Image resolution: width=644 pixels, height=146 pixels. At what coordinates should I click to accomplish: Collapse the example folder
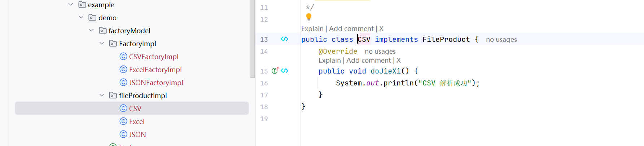(x=71, y=5)
